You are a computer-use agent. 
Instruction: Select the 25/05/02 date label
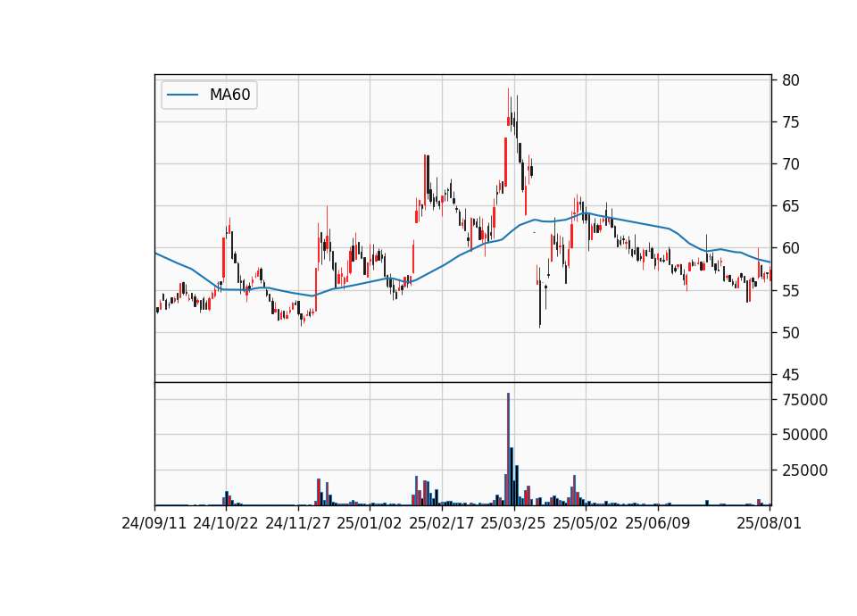point(586,523)
